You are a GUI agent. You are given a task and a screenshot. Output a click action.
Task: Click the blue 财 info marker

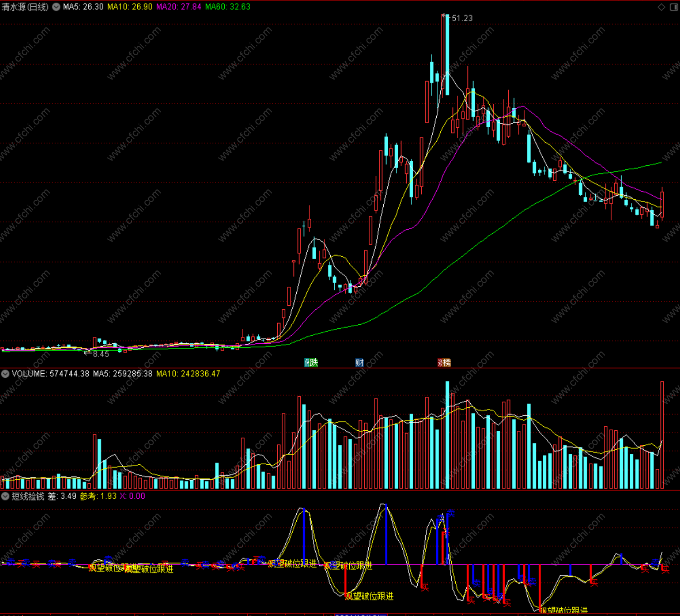360,362
